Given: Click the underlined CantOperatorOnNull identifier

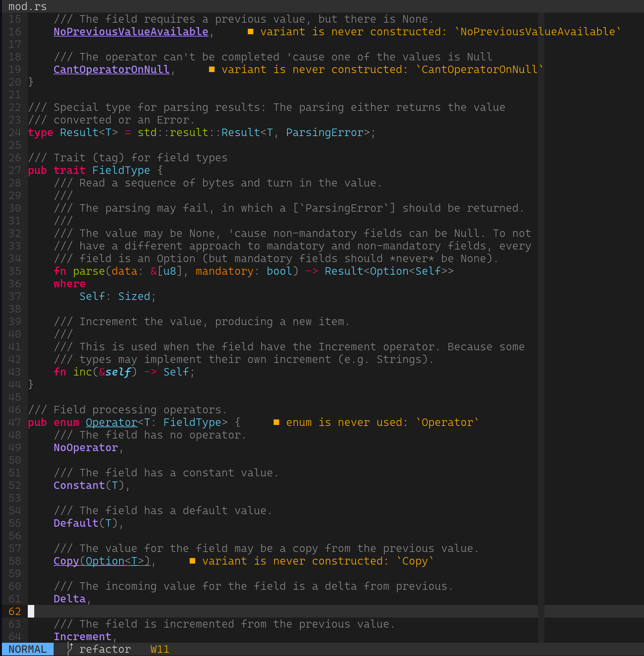Looking at the screenshot, I should pos(112,69).
